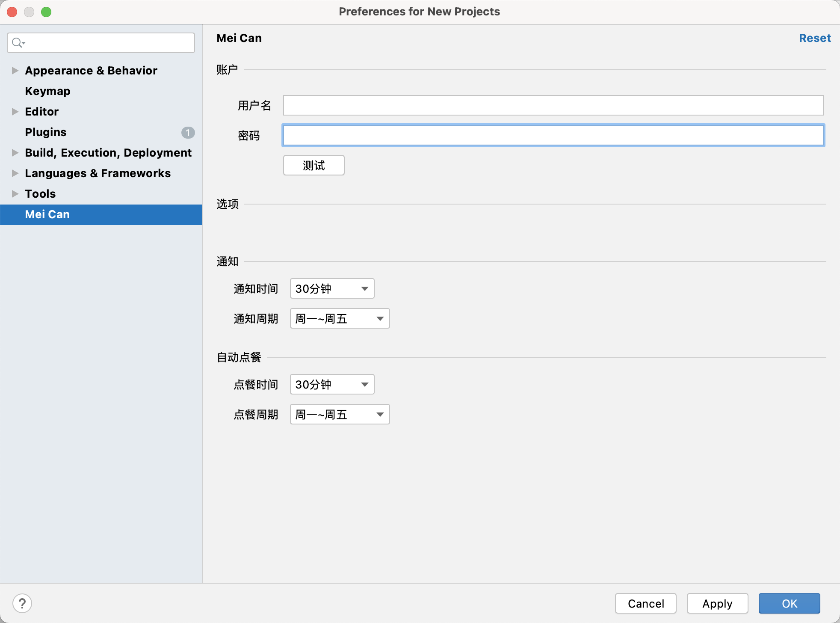Click the 密码 password field
The image size is (840, 623).
[553, 136]
